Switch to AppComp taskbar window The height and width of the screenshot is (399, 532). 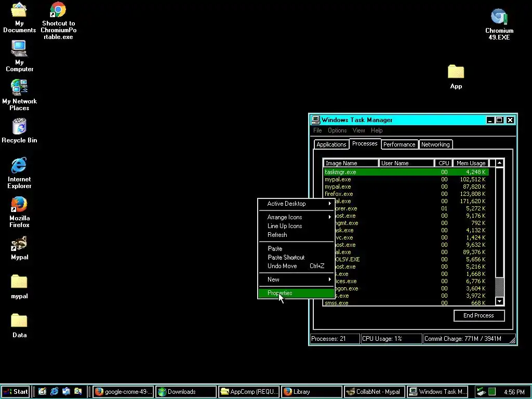click(249, 392)
